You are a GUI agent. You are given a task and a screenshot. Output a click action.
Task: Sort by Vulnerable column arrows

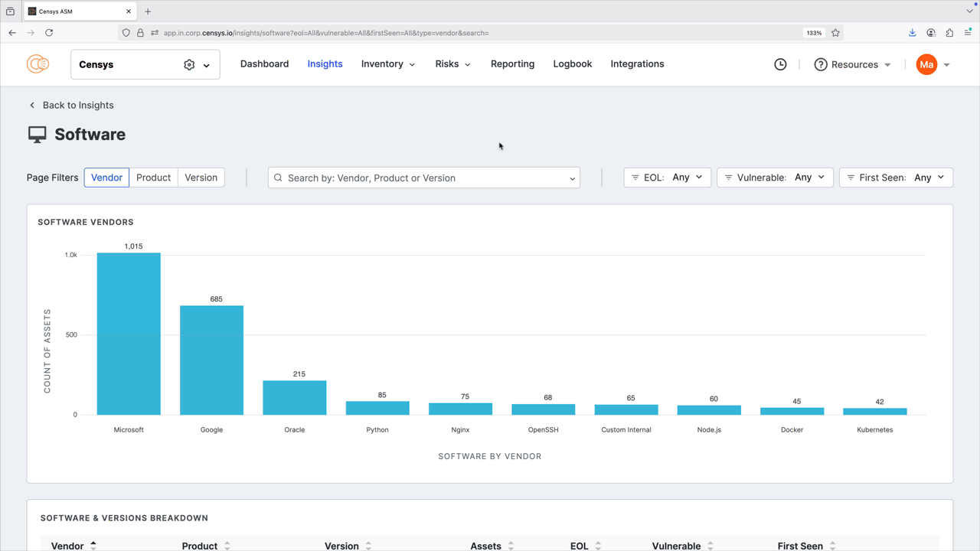(710, 546)
